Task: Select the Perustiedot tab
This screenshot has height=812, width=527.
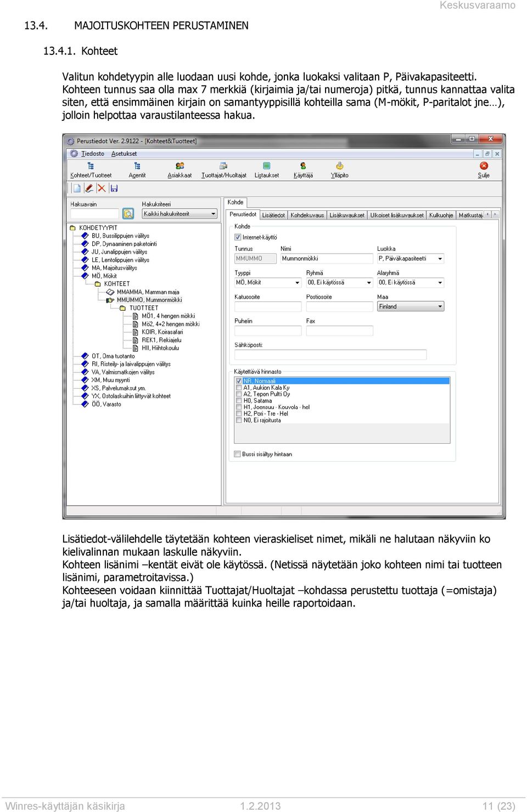Action: click(x=243, y=215)
